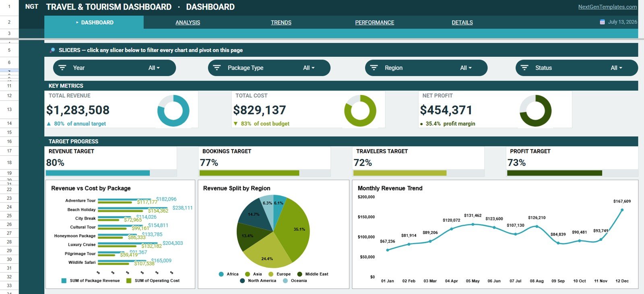Click the 13.4% pie slice
This screenshot has height=294, width=644.
point(250,237)
